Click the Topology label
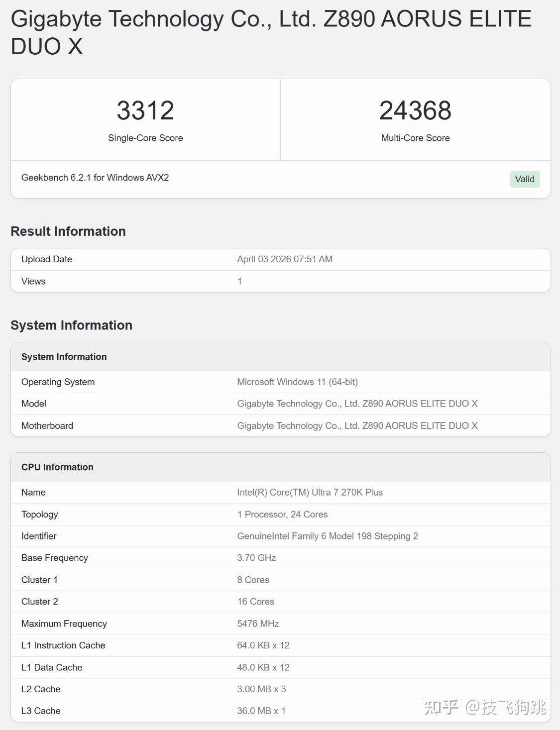This screenshot has height=730, width=560. click(40, 515)
